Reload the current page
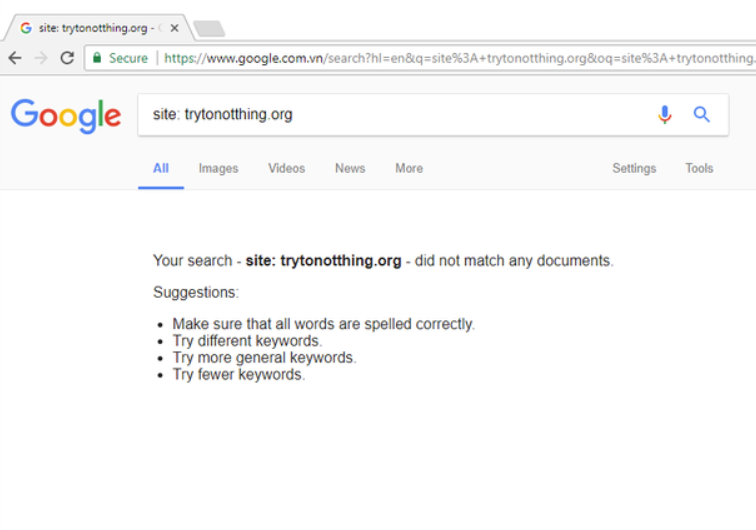The height and width of the screenshot is (530, 756). [x=67, y=58]
